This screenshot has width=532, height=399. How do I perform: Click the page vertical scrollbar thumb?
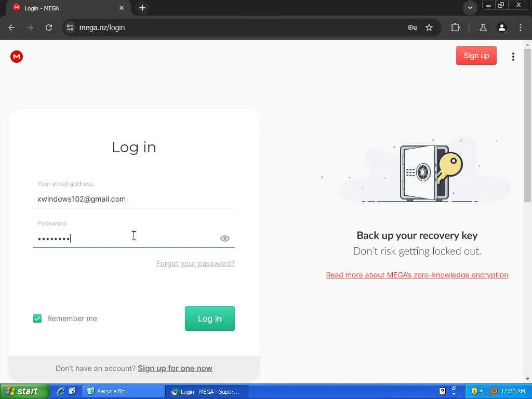[527, 126]
